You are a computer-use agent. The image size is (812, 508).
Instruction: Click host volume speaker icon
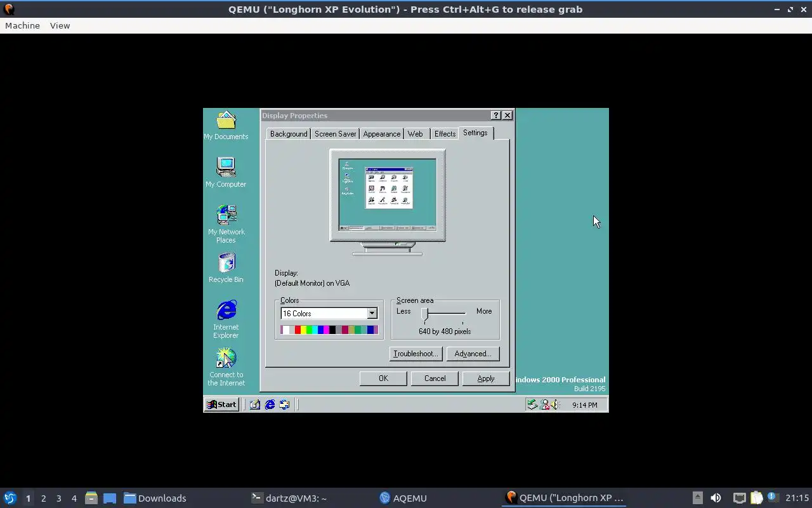point(716,498)
